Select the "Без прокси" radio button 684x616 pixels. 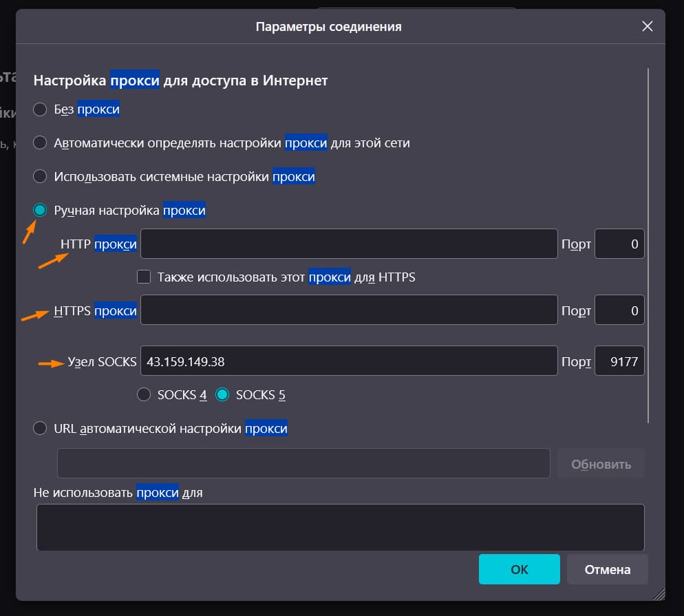40,109
